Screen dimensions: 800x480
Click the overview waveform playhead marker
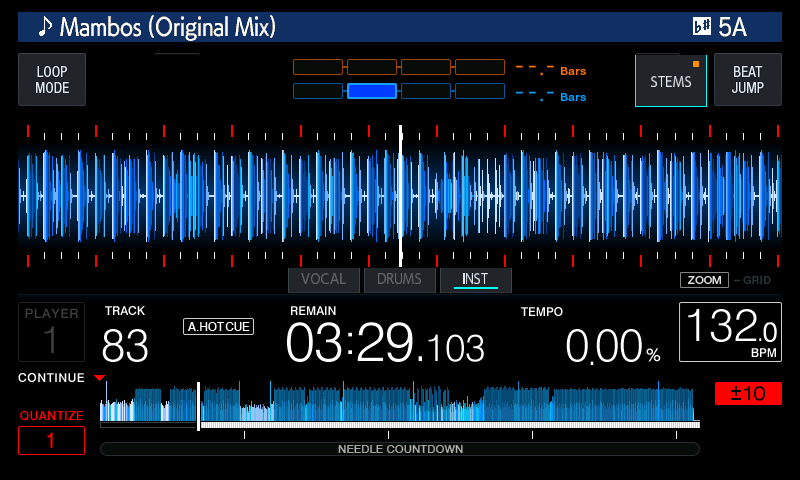coord(198,406)
